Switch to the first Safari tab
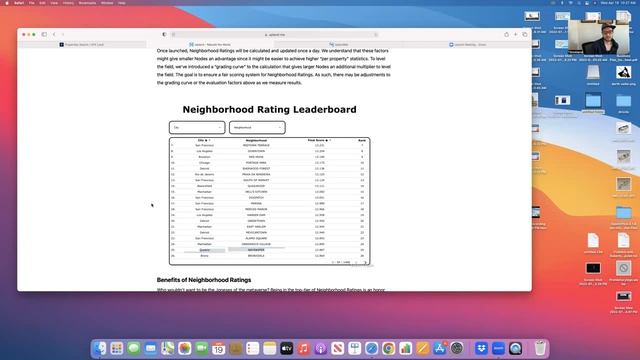640x360 pixels. click(x=82, y=44)
